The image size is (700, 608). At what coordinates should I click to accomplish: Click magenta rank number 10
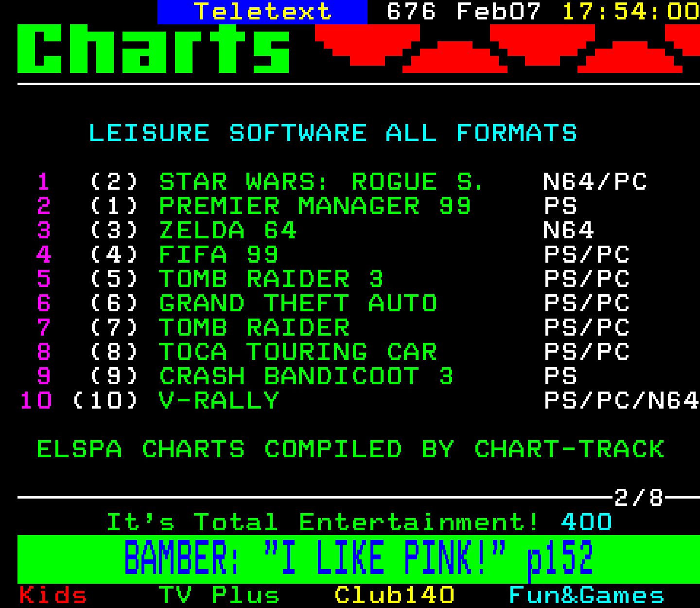(x=36, y=401)
